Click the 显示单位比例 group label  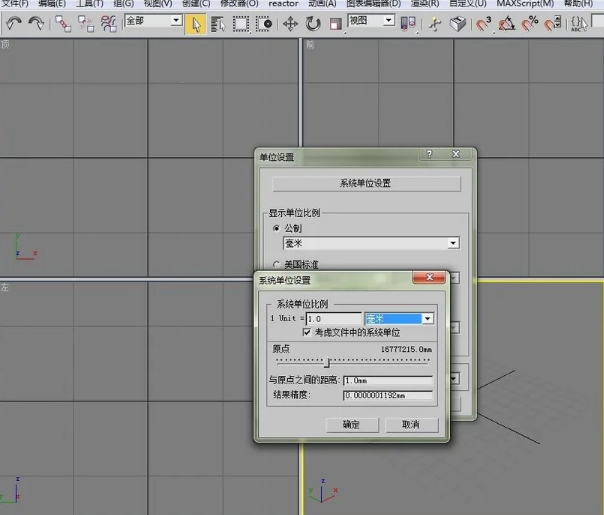click(x=294, y=213)
